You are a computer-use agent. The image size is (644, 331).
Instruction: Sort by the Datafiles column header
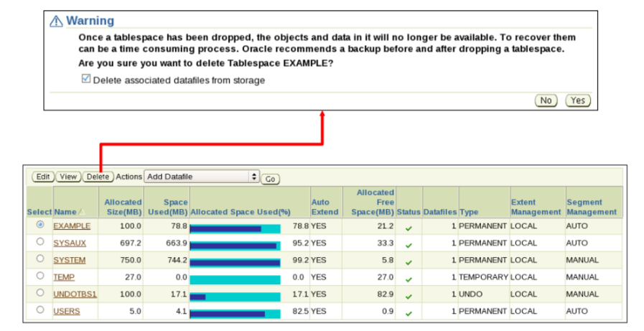point(440,212)
